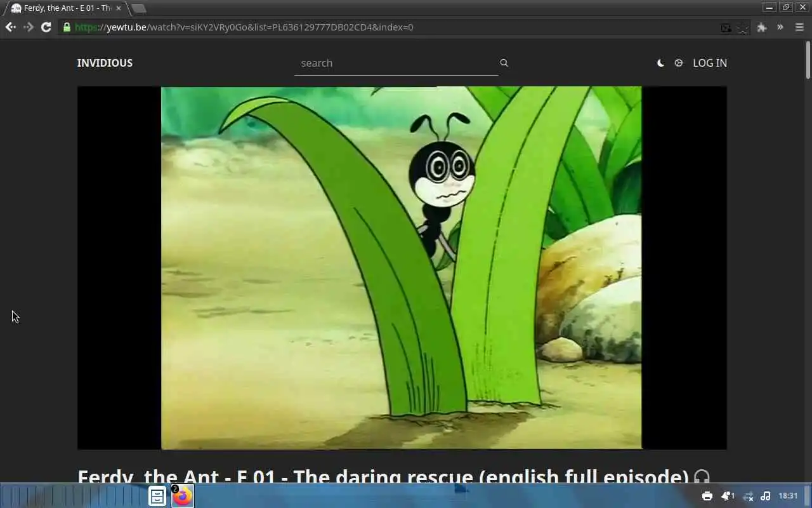The image size is (812, 508).
Task: Toggle dark theme with the moon icon
Action: pyautogui.click(x=660, y=63)
